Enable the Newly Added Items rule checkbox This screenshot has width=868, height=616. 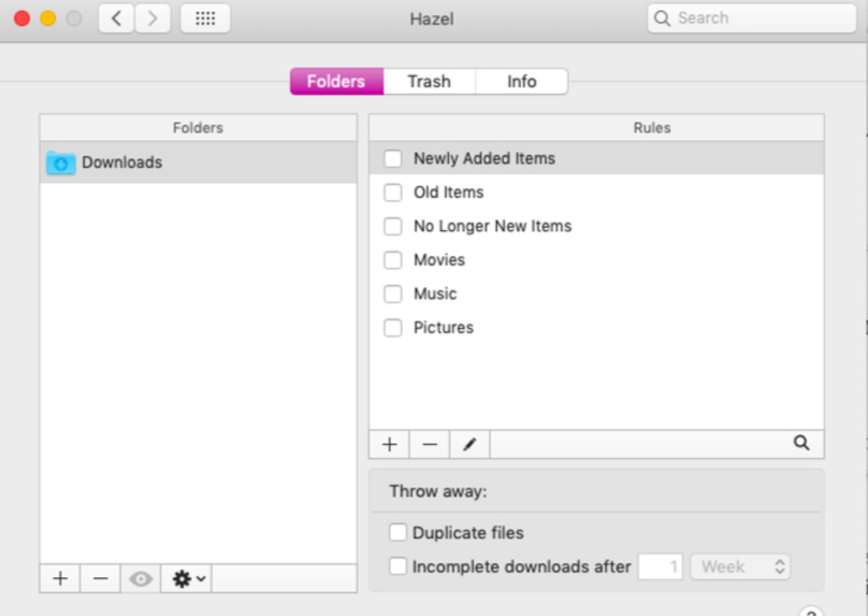(393, 159)
